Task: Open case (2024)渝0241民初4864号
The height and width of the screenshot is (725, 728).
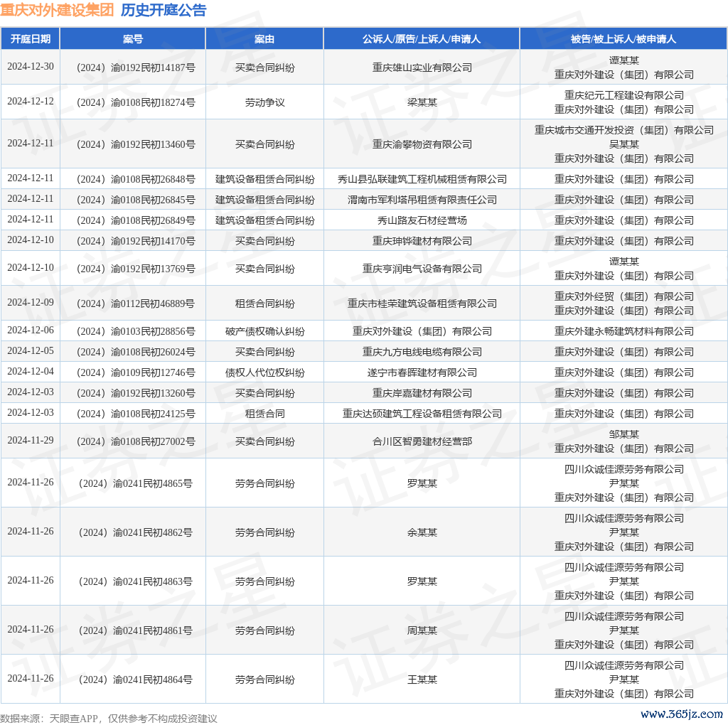Action: (133, 680)
